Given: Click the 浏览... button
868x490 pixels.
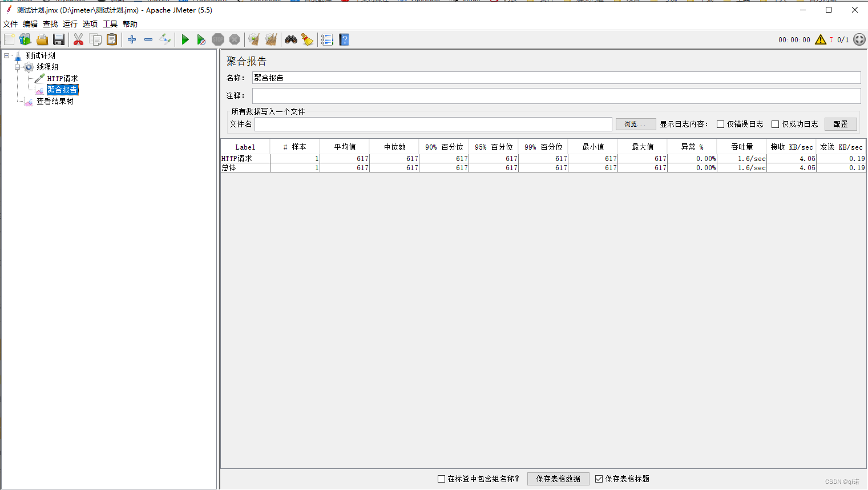Looking at the screenshot, I should click(636, 124).
